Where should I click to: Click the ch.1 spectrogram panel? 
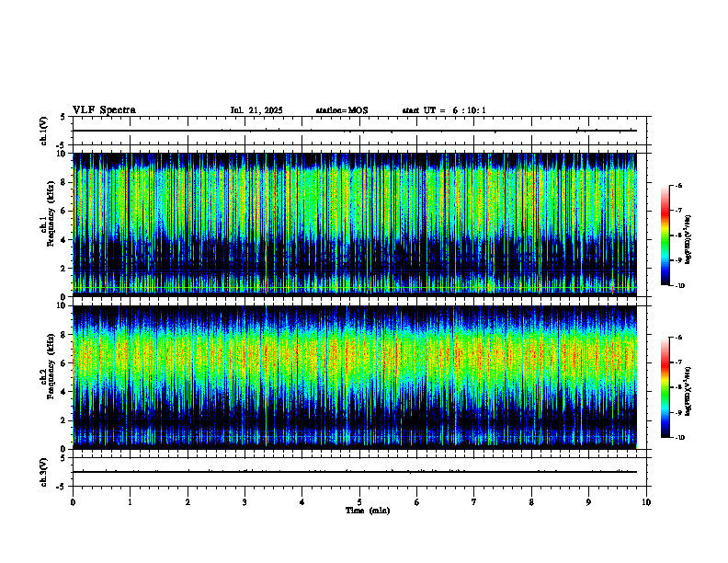355,224
